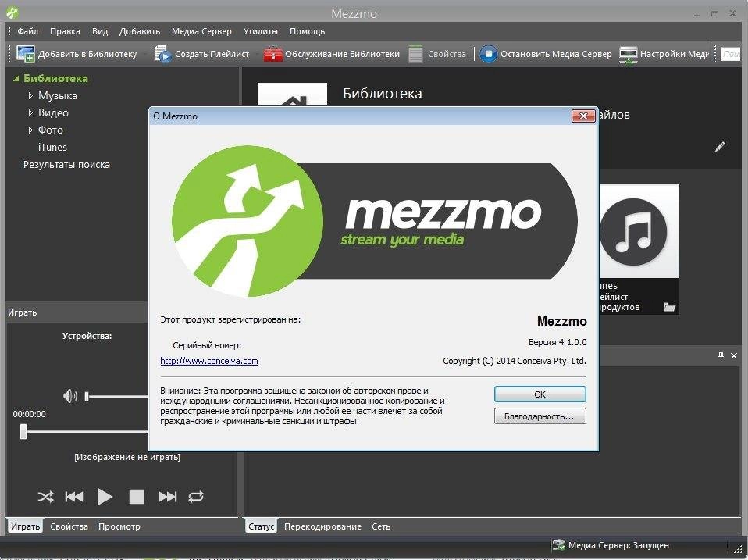
Task: Open the Правка menu
Action: (65, 31)
